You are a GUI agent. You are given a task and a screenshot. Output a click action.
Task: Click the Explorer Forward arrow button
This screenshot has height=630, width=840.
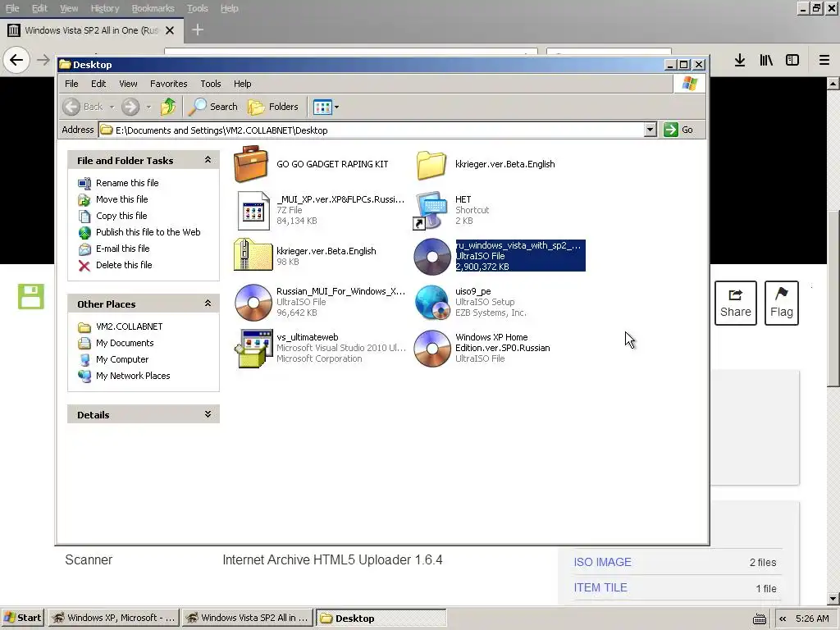(130, 107)
